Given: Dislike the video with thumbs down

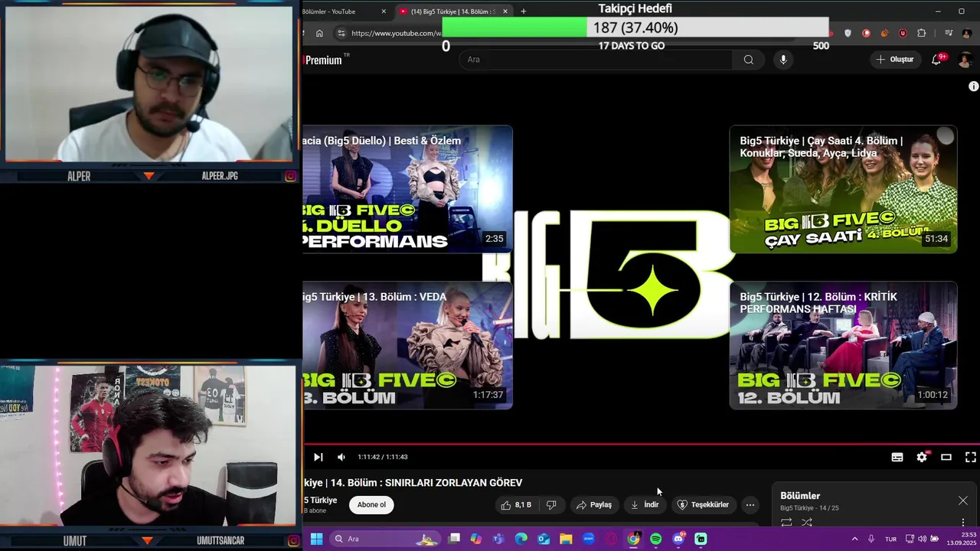Looking at the screenshot, I should (x=551, y=505).
